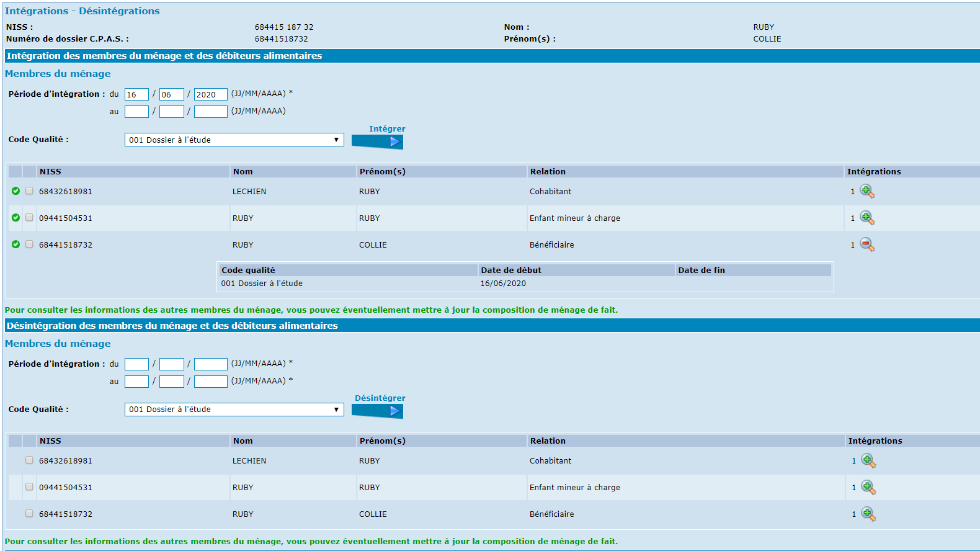Tick checkbox for 68441518732 in integration table
Screen dimensions: 980x551
tap(29, 244)
